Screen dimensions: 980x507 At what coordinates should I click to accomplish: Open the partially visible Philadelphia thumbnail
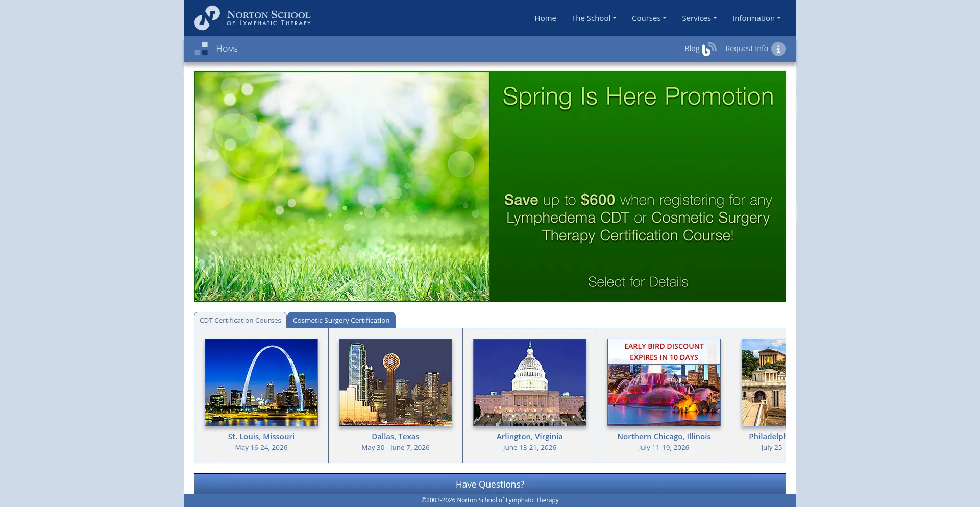point(764,382)
